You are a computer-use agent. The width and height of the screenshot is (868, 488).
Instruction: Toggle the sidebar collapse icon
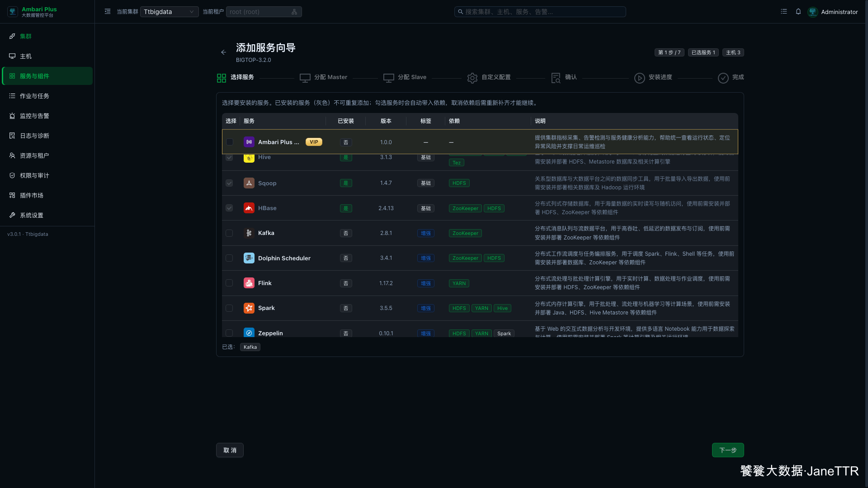108,12
